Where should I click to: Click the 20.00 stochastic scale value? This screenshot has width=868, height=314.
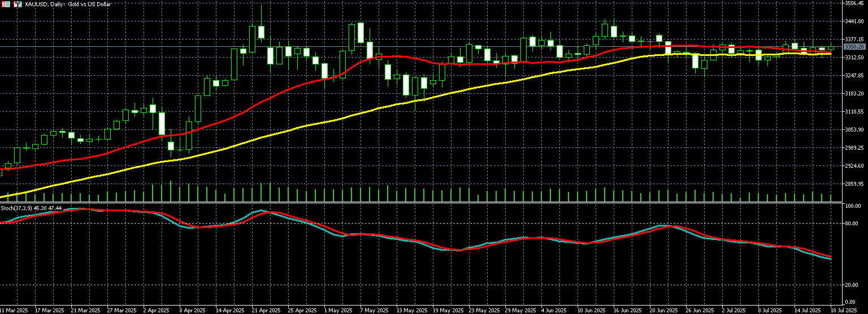pyautogui.click(x=852, y=285)
